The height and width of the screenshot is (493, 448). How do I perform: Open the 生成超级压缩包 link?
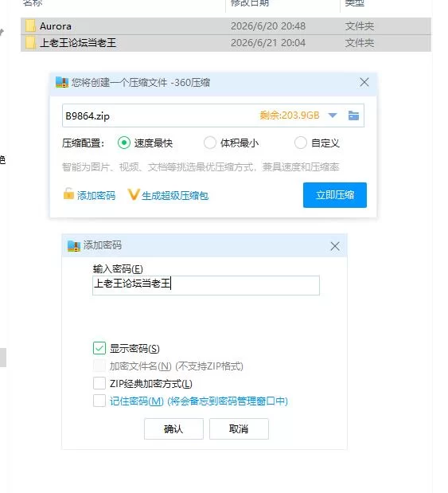tap(175, 196)
